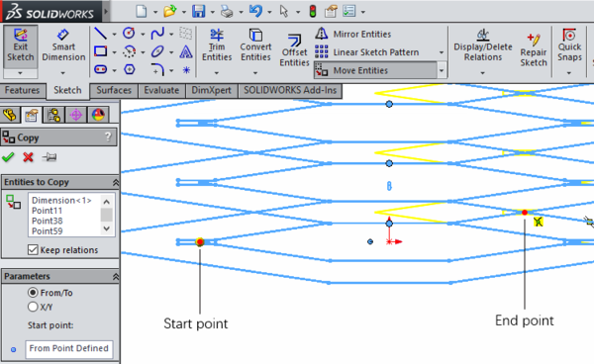Select the From/To radio option
594x364 pixels.
(x=33, y=293)
